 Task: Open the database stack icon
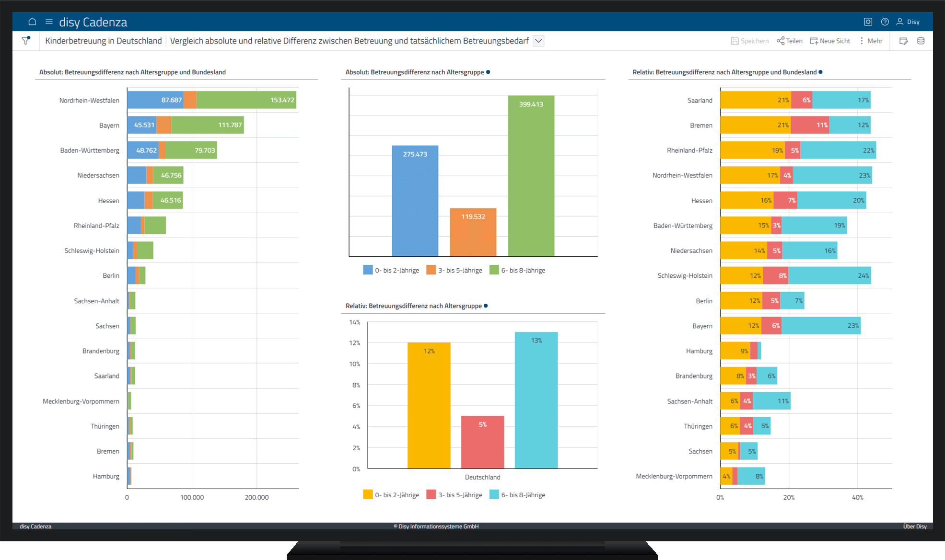921,41
